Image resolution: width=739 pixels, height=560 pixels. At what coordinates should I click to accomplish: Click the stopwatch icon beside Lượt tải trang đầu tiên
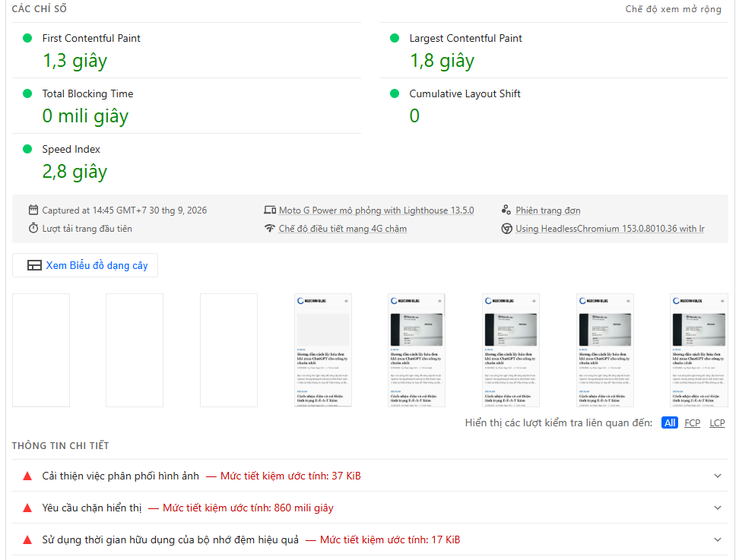point(33,229)
